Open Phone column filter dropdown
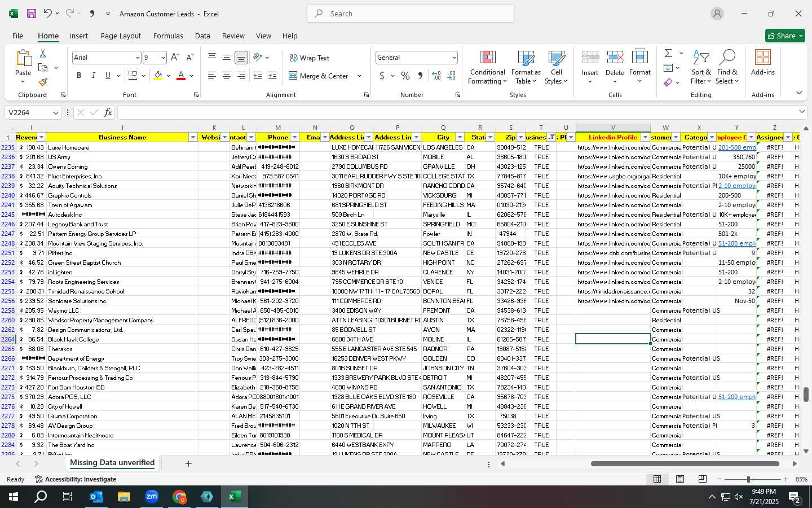Screen dimensions: 812x508 coord(294,137)
